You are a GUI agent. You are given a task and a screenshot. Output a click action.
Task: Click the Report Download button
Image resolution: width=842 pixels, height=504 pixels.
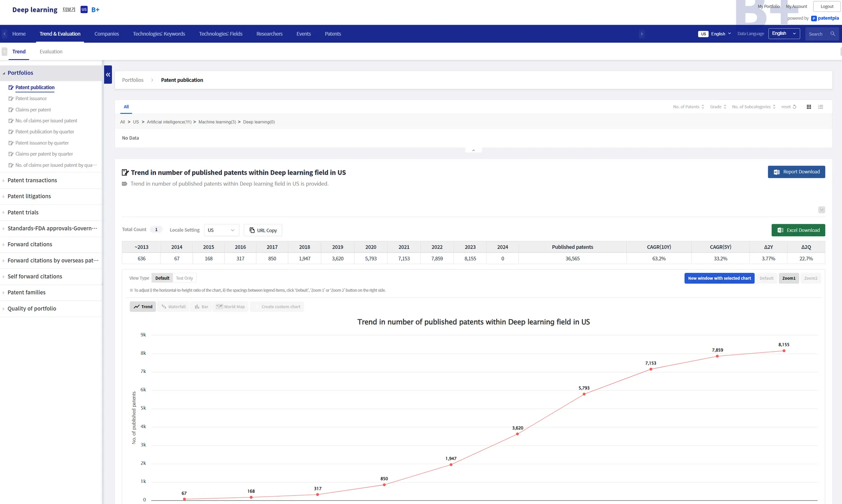(x=796, y=172)
